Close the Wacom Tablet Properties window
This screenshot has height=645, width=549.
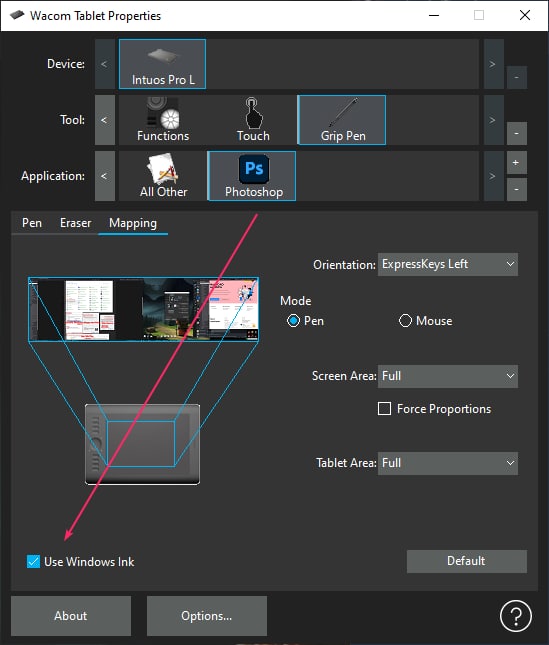525,16
